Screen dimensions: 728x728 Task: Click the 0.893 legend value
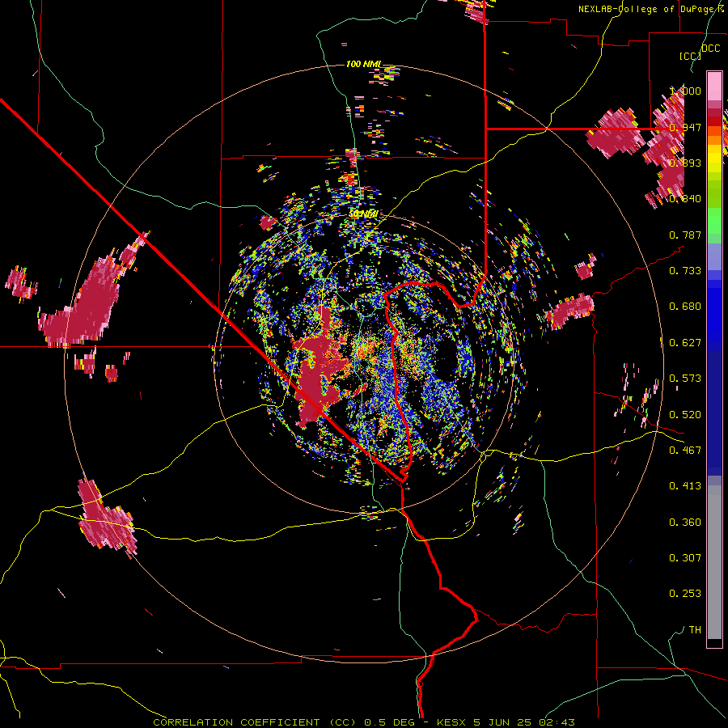point(685,163)
